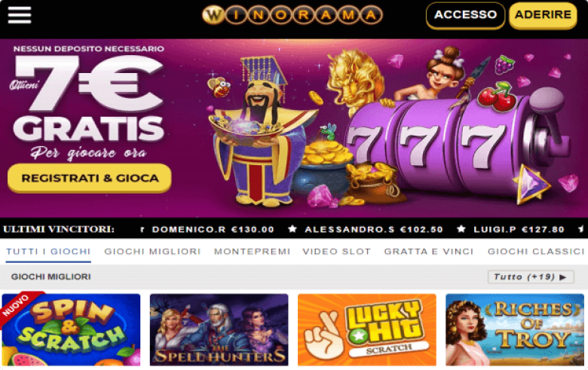
Task: Click the ADERIRE sign-up button
Action: click(543, 15)
